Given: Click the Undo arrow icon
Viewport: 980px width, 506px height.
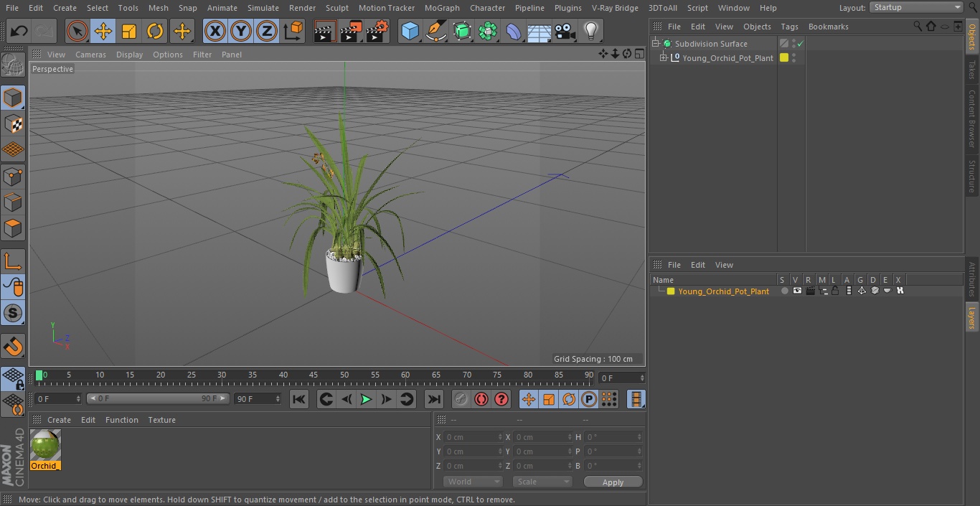Looking at the screenshot, I should coord(19,31).
